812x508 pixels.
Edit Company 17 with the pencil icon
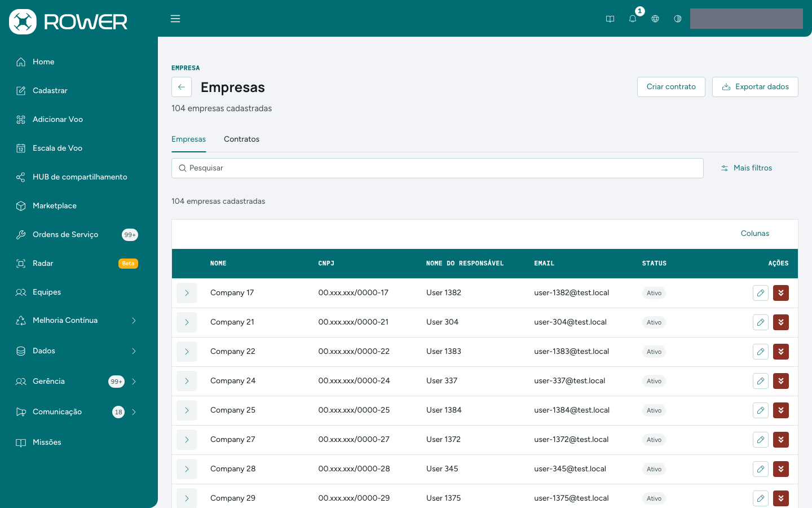coord(761,293)
